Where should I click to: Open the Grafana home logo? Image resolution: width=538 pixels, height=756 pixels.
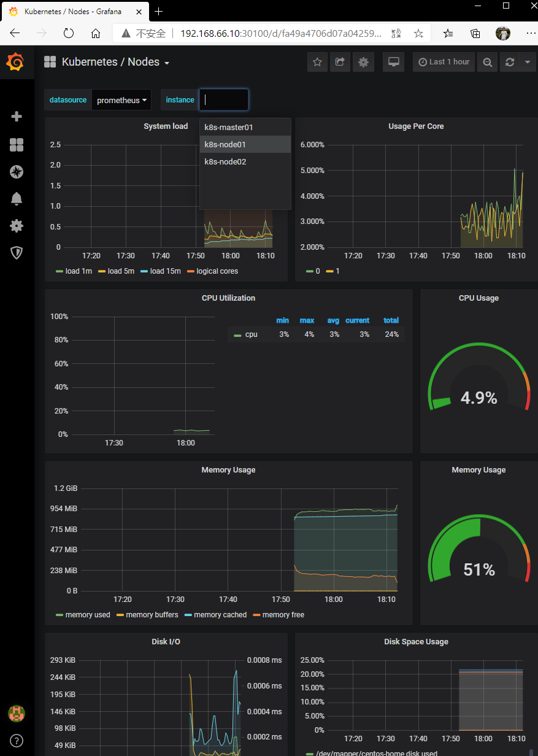16,62
